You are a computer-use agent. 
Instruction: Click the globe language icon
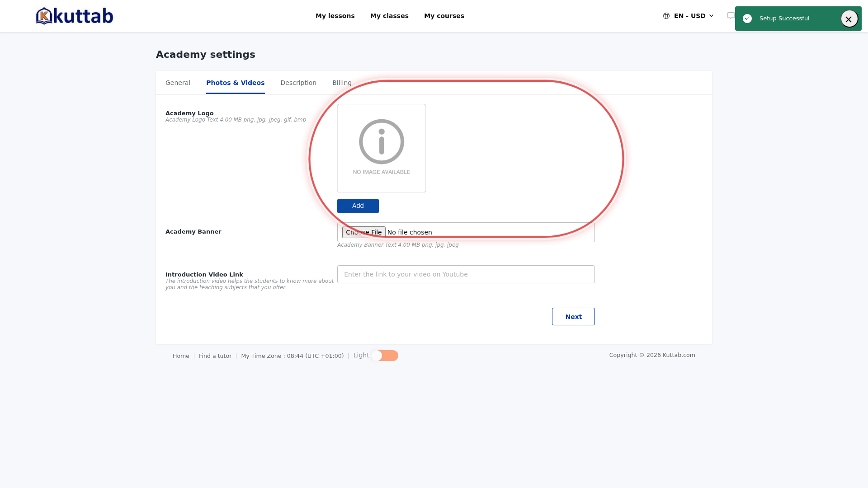point(666,16)
